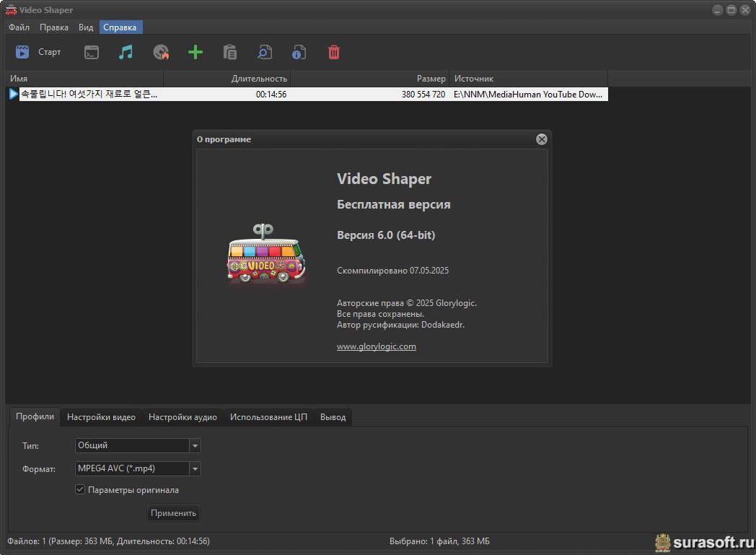Expand the Формат dropdown arrow
756x555 pixels.
click(x=195, y=468)
